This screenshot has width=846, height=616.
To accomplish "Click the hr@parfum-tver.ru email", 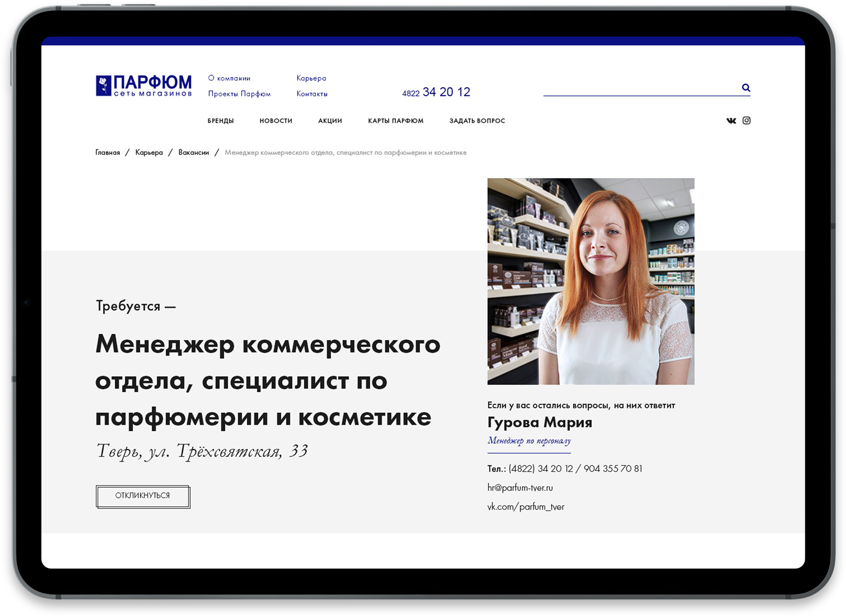I will [520, 488].
